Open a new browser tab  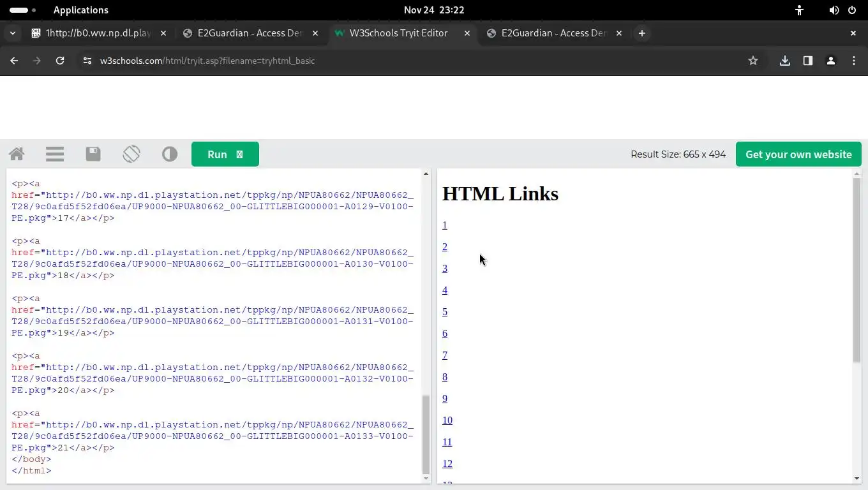pos(642,33)
